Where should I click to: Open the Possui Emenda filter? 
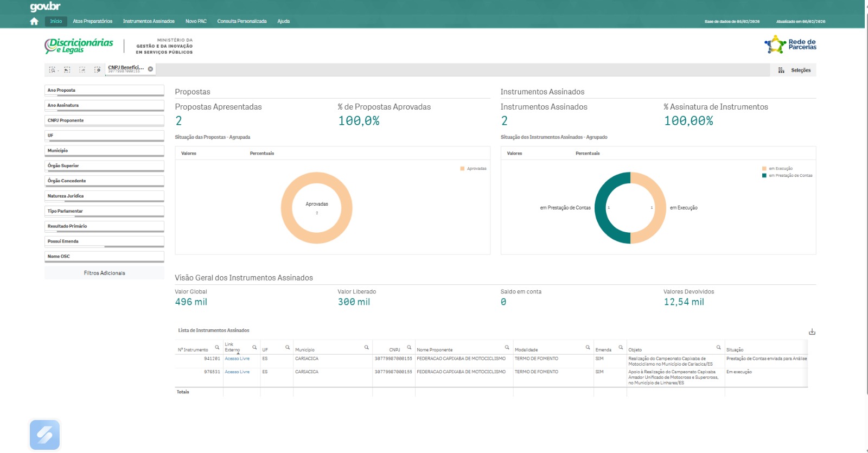(x=104, y=241)
